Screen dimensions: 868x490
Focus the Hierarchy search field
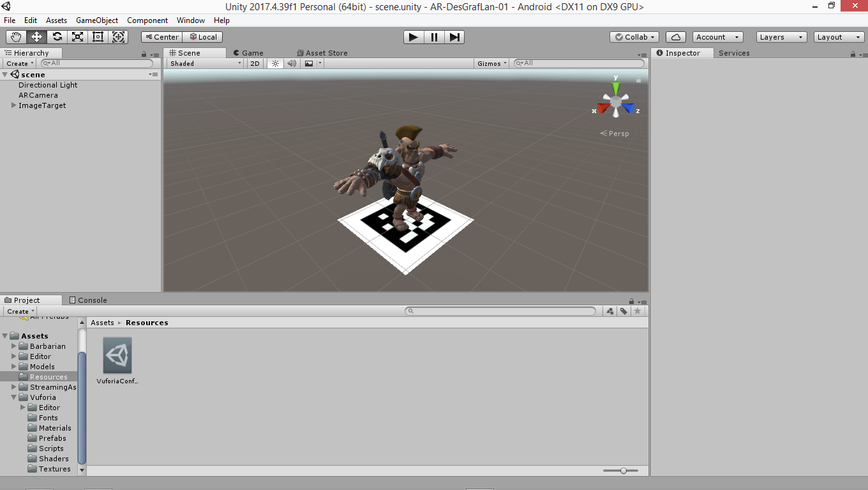pyautogui.click(x=97, y=63)
